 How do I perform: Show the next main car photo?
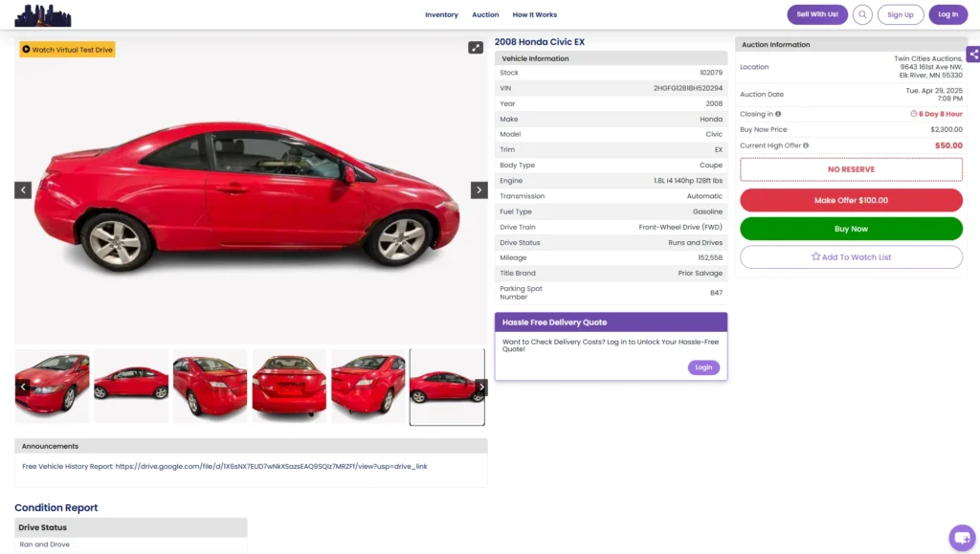(x=479, y=190)
